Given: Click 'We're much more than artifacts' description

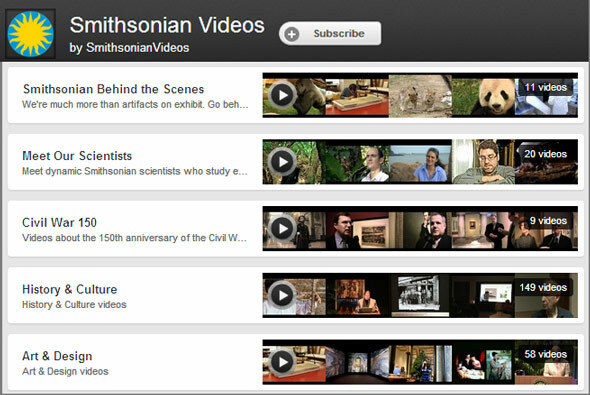Looking at the screenshot, I should click(x=135, y=105).
